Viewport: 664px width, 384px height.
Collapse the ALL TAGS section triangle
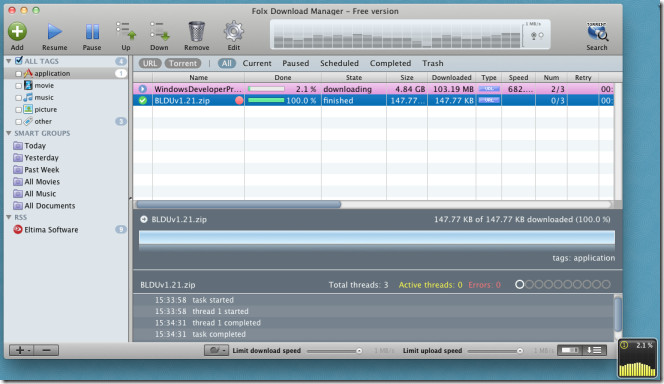click(8, 61)
